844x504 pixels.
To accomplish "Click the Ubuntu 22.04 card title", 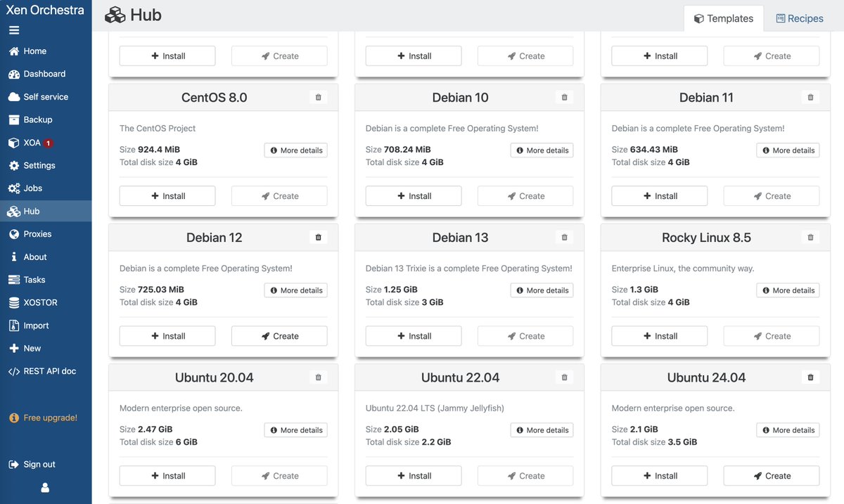I will tap(460, 377).
